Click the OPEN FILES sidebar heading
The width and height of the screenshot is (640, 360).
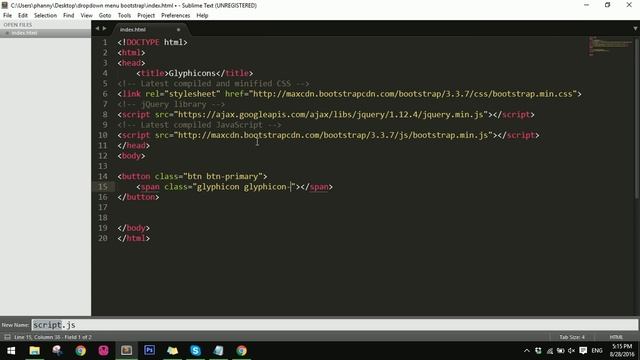pos(18,25)
